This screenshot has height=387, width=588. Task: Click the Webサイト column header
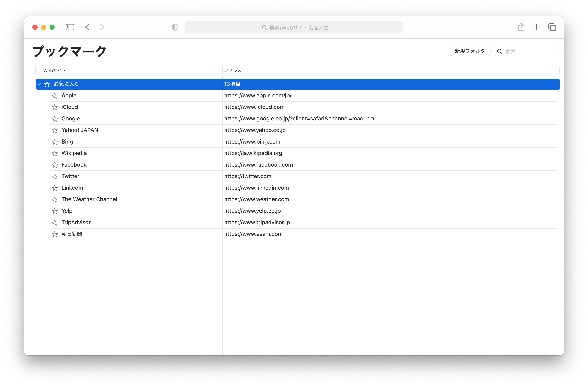(x=55, y=71)
